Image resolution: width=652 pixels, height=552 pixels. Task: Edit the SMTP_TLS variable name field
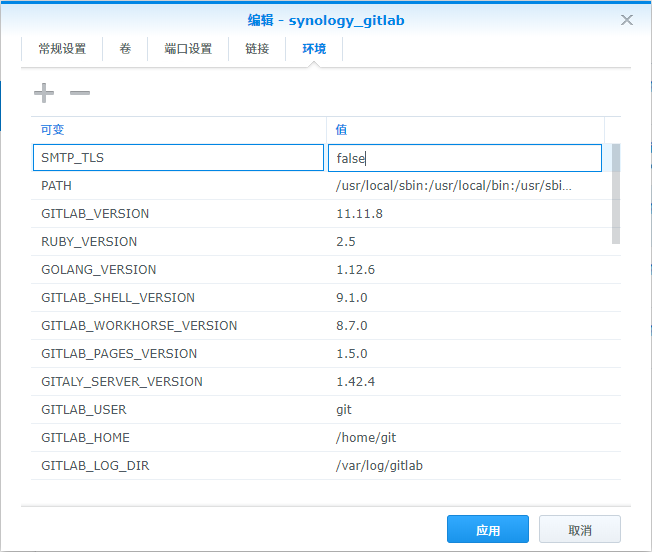[x=178, y=158]
